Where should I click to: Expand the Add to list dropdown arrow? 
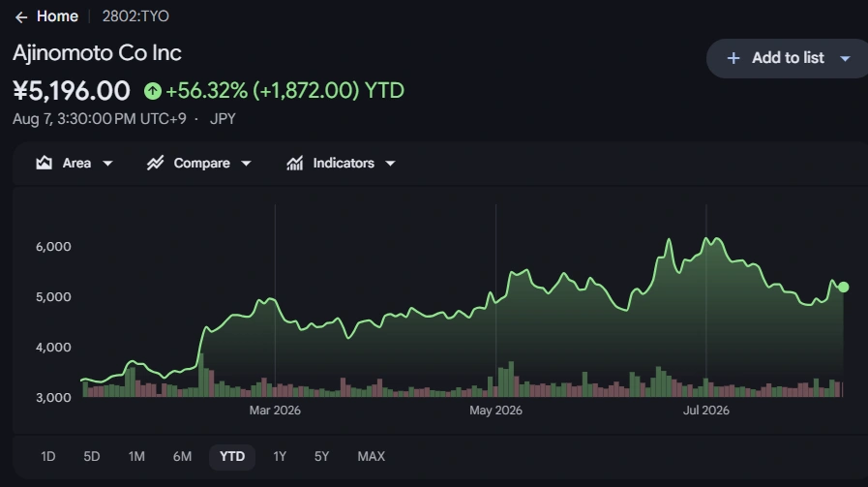tap(845, 59)
